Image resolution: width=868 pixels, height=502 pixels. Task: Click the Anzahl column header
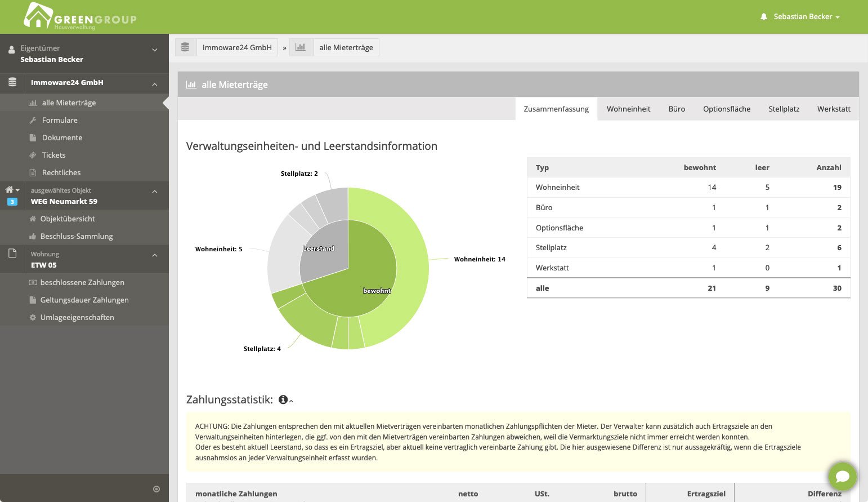829,167
